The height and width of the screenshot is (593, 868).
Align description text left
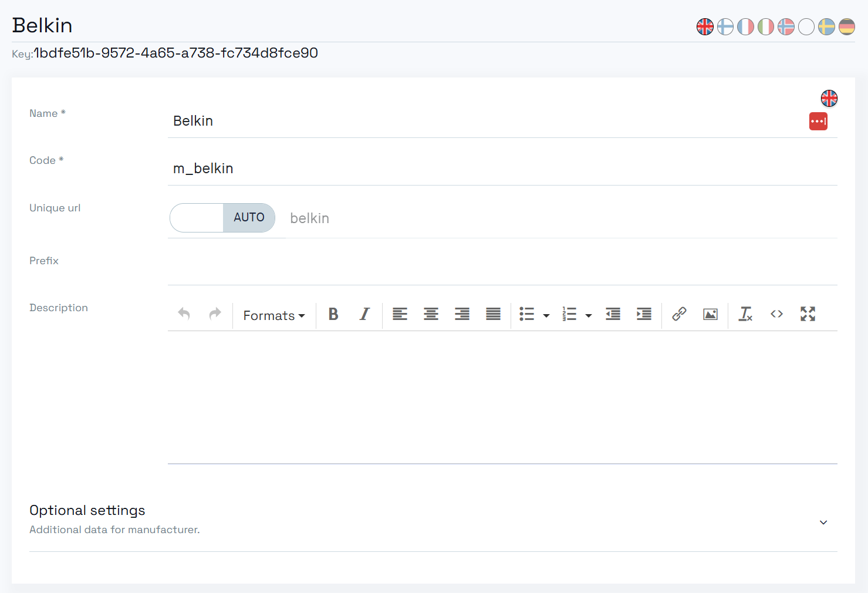tap(400, 314)
